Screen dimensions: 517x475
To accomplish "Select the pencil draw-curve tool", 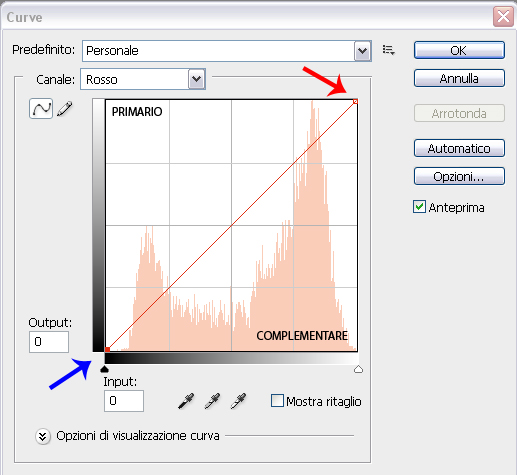I will pos(65,109).
